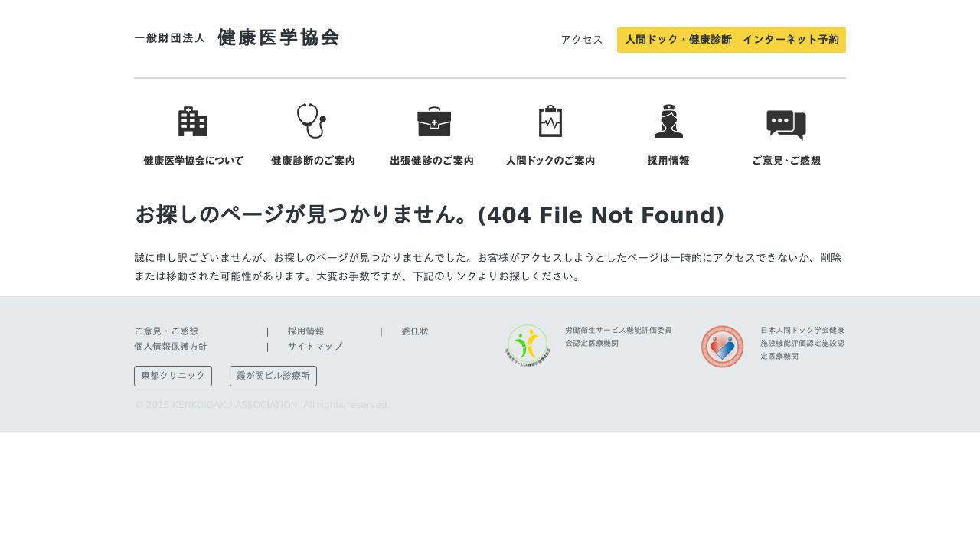Click the ご意見・ご感想 footer link

(x=167, y=331)
